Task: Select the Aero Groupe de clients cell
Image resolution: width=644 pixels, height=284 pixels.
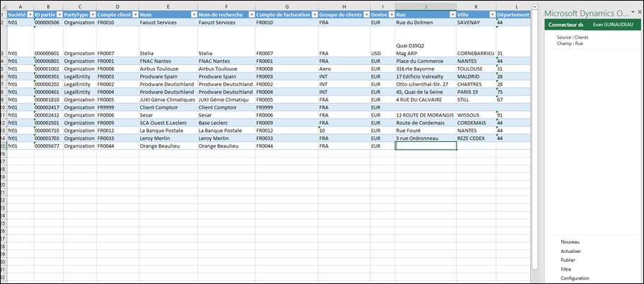Action: [344, 69]
